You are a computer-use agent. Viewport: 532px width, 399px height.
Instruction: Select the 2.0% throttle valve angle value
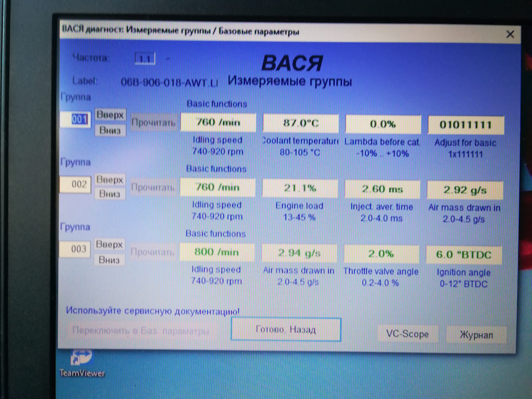pyautogui.click(x=381, y=254)
